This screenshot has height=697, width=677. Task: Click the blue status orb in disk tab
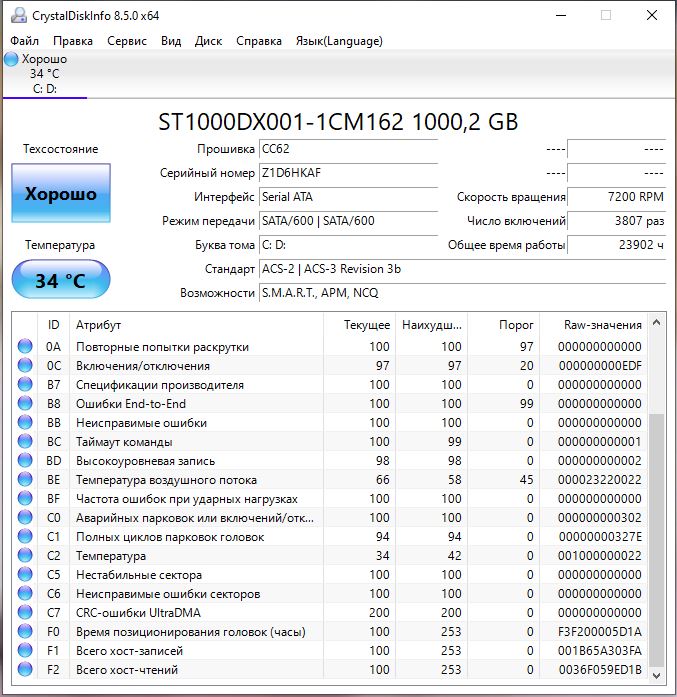click(11, 59)
